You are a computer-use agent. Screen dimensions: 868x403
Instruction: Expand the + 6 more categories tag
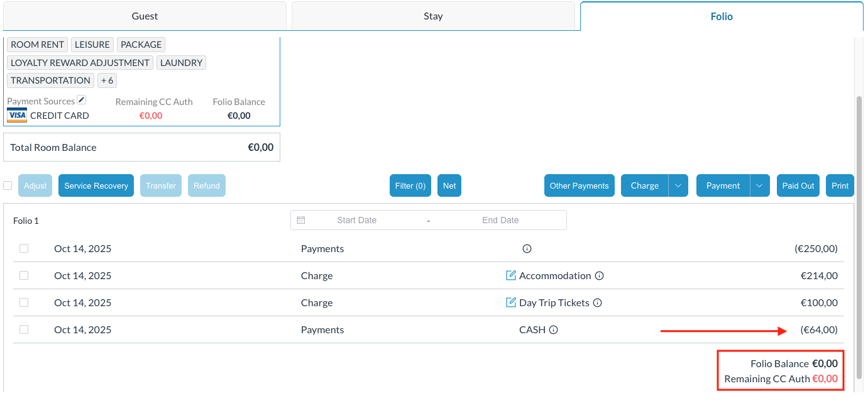point(107,80)
